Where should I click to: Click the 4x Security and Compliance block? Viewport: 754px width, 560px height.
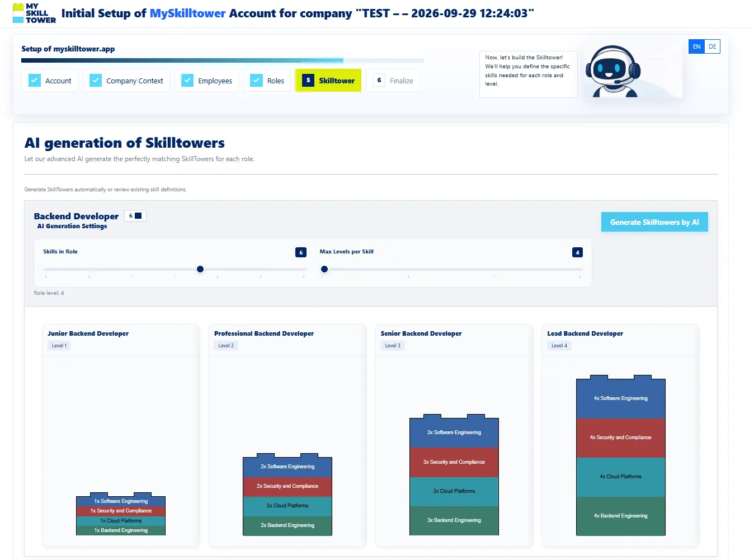tap(621, 437)
